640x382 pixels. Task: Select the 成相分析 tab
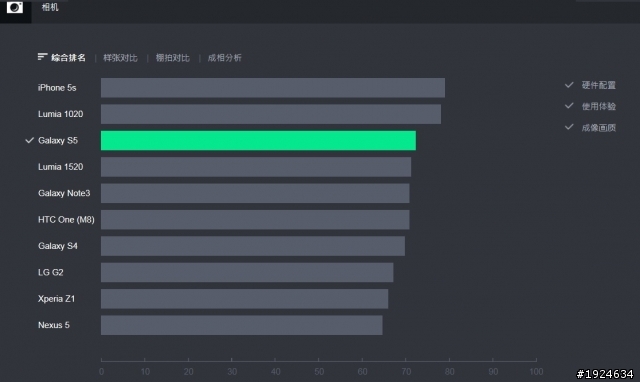click(224, 58)
